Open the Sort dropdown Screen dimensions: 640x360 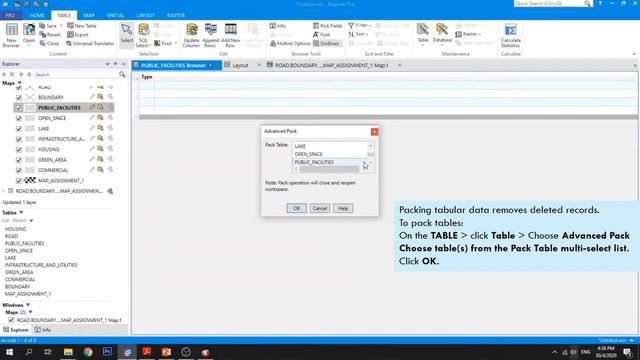coord(358,34)
